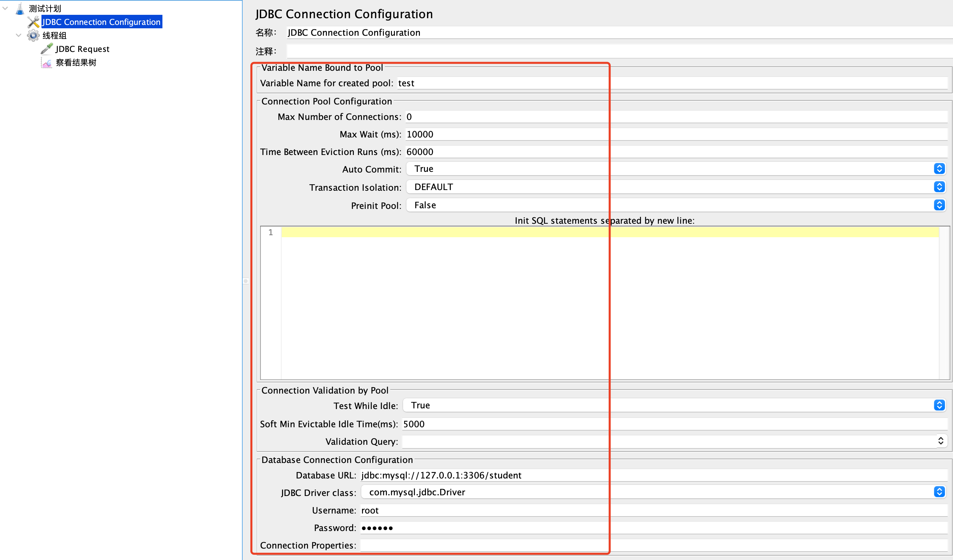The image size is (953, 560).
Task: Click the JDBC Connection Configuration wrench icon
Action: 33,22
